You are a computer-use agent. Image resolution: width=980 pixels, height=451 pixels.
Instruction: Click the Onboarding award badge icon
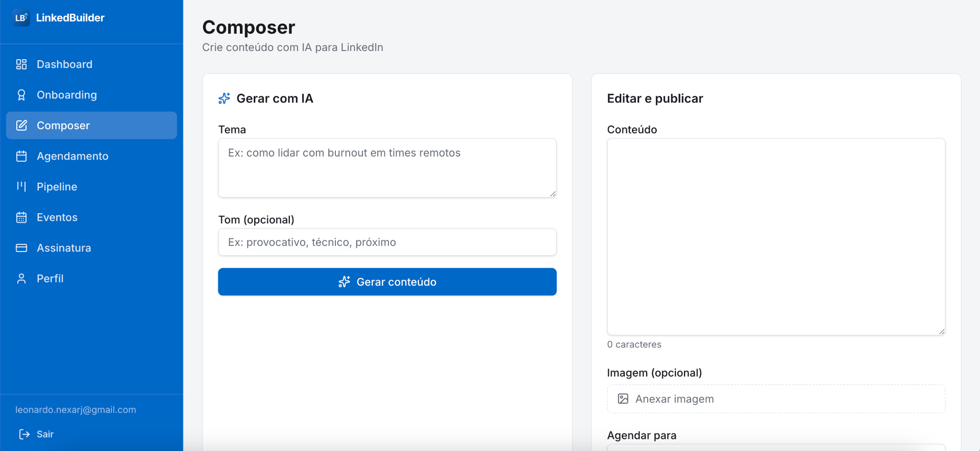[21, 95]
